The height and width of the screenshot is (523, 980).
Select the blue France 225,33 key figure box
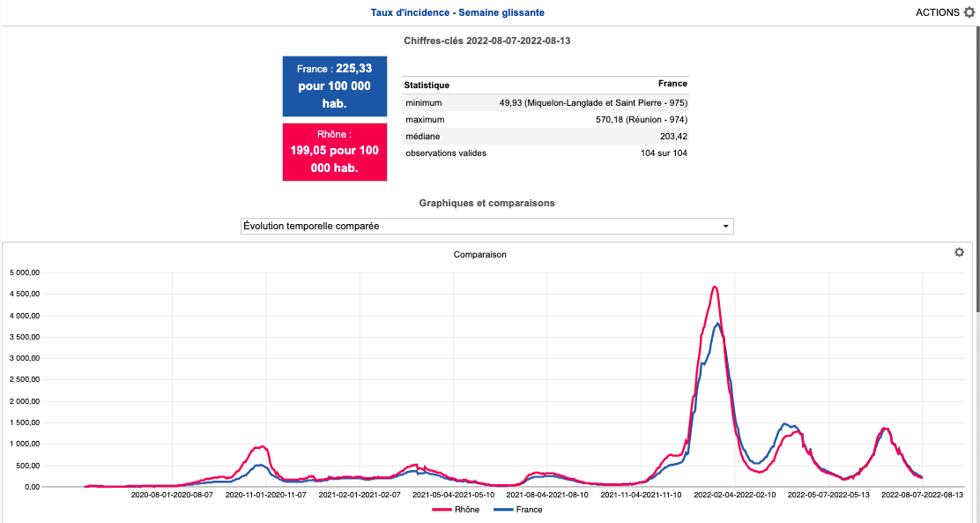(x=335, y=86)
